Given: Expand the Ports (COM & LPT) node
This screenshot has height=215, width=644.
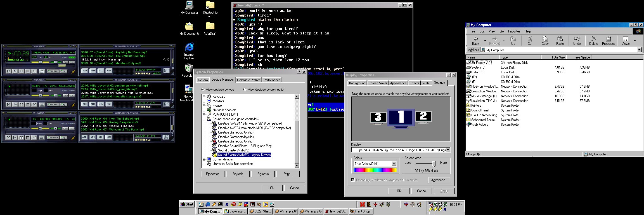Looking at the screenshot, I should (204, 114).
